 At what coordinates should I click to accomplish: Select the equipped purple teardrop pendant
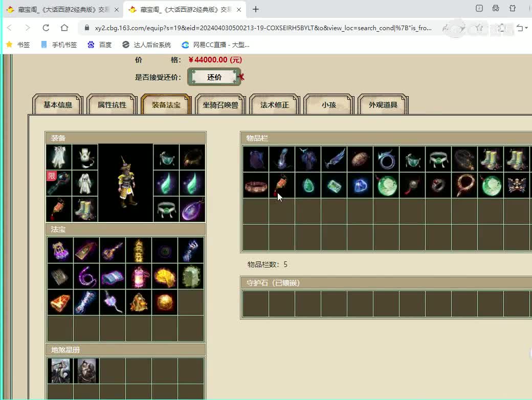[192, 209]
